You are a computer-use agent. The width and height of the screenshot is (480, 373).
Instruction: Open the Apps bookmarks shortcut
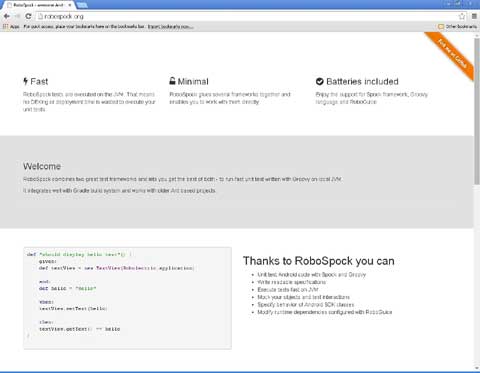(x=11, y=27)
